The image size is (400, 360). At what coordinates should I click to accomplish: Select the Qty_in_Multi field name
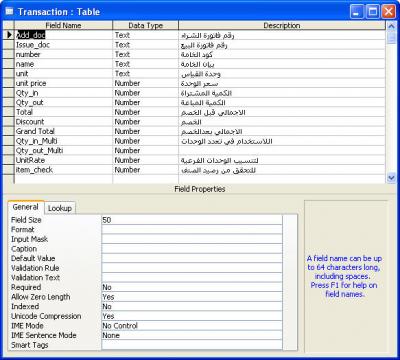tap(63, 141)
